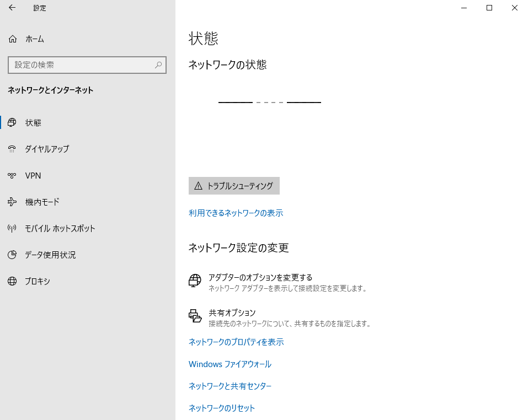This screenshot has width=523, height=420.
Task: Click text ネットワーク アダプターを表示して接続設定を変更します。
Action: 288,288
